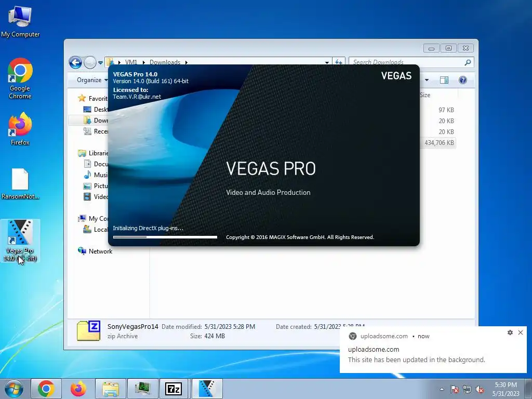Select the file sized 97 KB

coord(446,110)
